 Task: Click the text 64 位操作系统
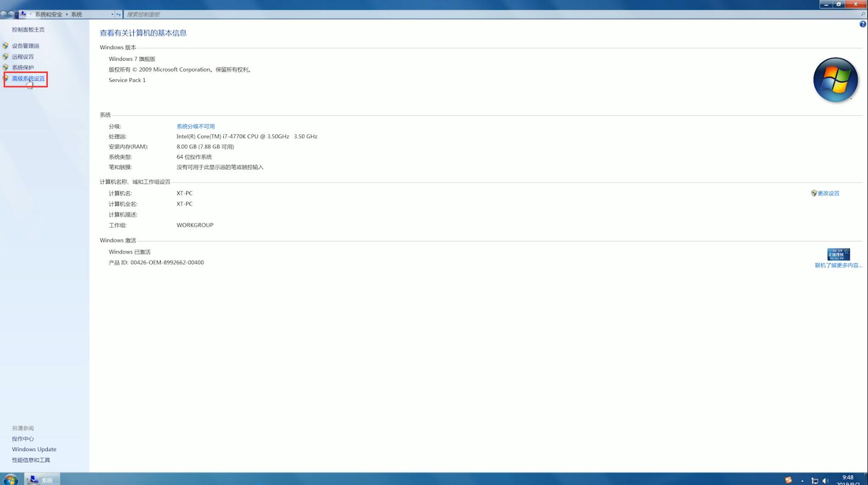(194, 157)
